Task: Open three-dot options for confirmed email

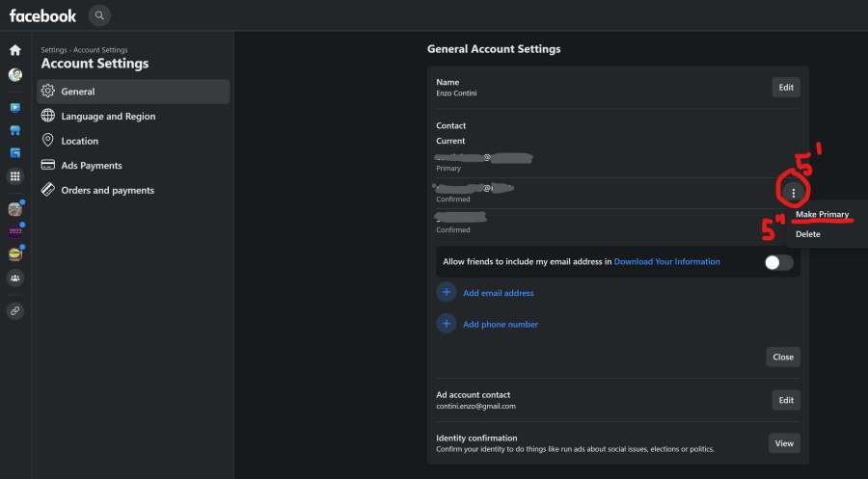Action: click(793, 194)
